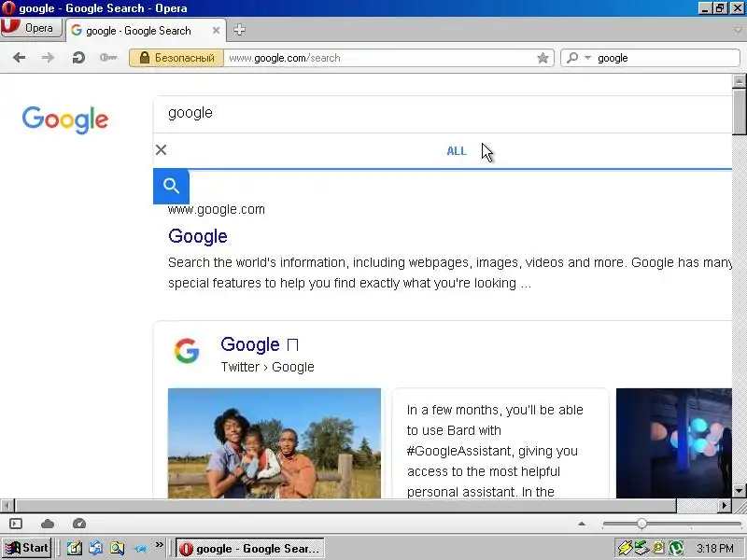Open zoom options arrow near zoom slider
Image resolution: width=747 pixels, height=560 pixels.
pos(581,524)
